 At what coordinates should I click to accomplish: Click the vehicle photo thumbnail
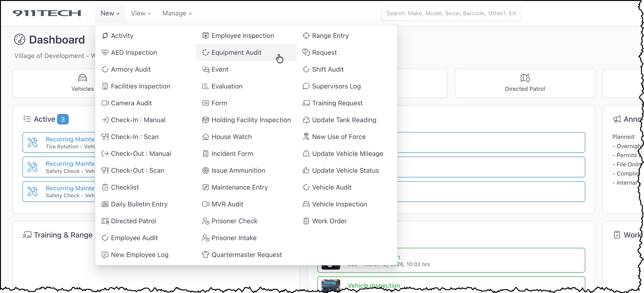[x=331, y=285]
